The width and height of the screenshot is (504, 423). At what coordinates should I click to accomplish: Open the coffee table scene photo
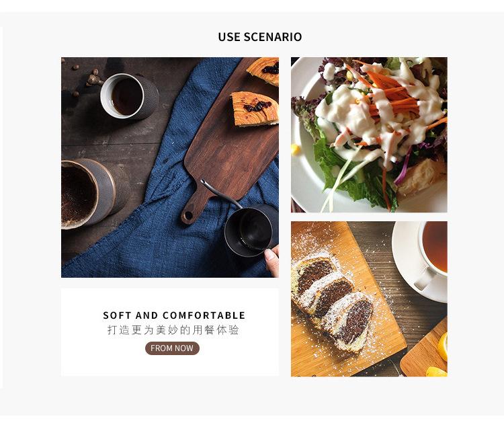tap(170, 167)
